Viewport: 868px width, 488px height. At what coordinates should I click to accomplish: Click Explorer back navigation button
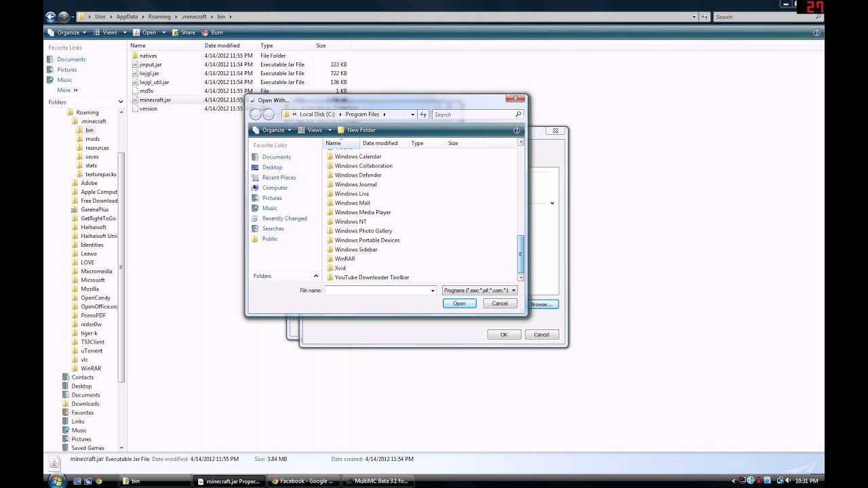point(51,16)
